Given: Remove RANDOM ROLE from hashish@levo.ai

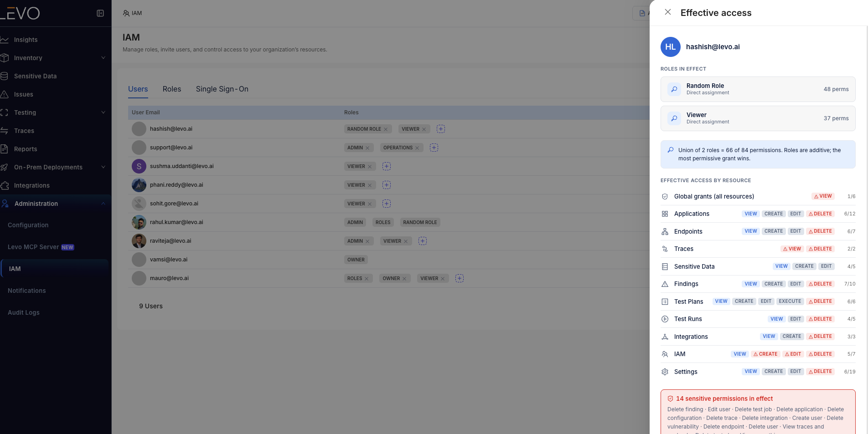Looking at the screenshot, I should click(x=386, y=129).
